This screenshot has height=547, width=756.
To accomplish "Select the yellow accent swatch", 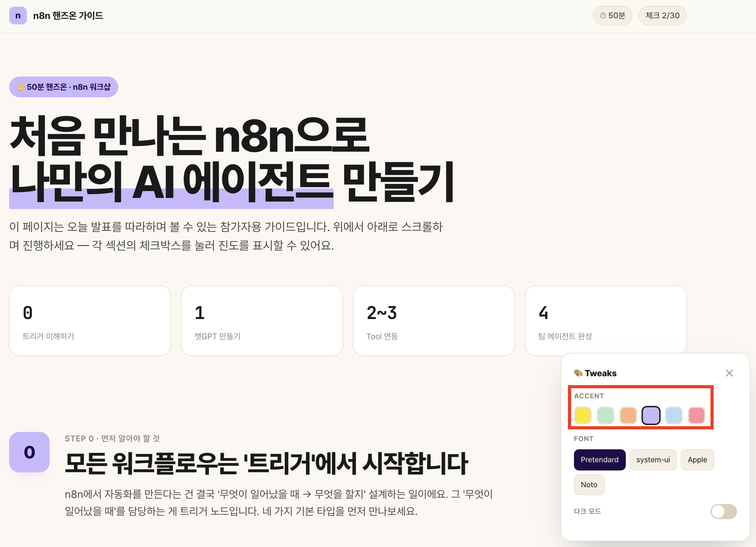I will [x=583, y=415].
